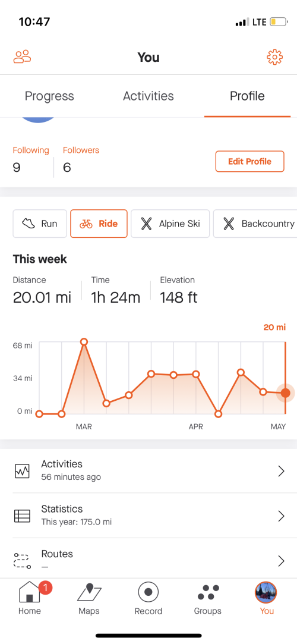
Task: Tap the red notification badge on Home
Action: pos(46,588)
